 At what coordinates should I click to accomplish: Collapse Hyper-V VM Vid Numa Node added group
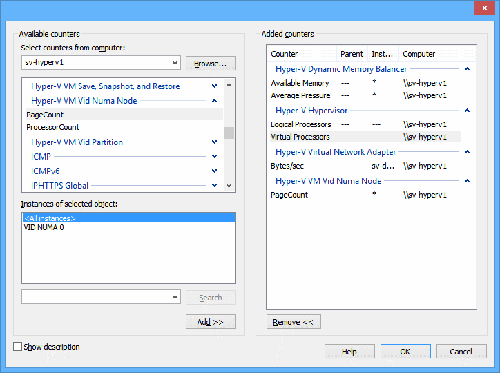(x=467, y=181)
